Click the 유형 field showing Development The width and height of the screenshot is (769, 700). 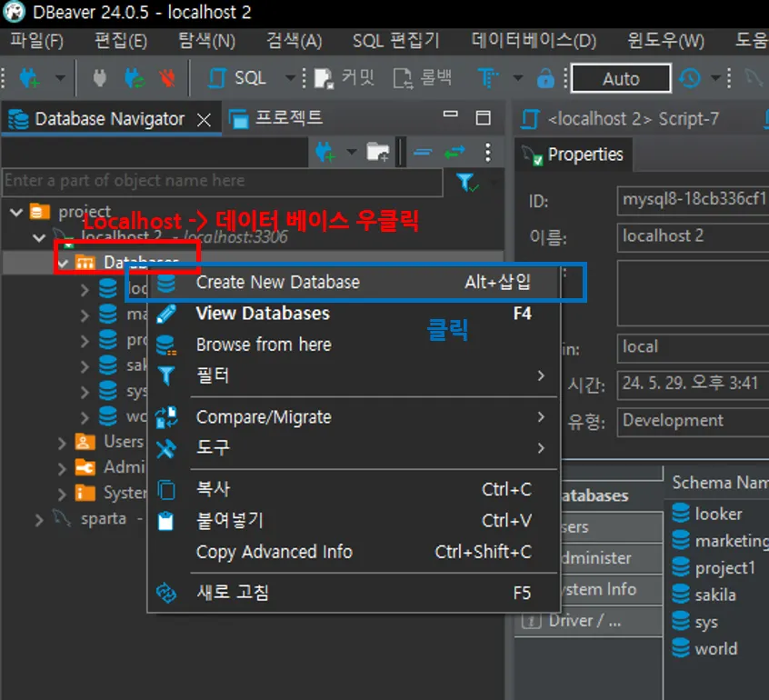693,422
